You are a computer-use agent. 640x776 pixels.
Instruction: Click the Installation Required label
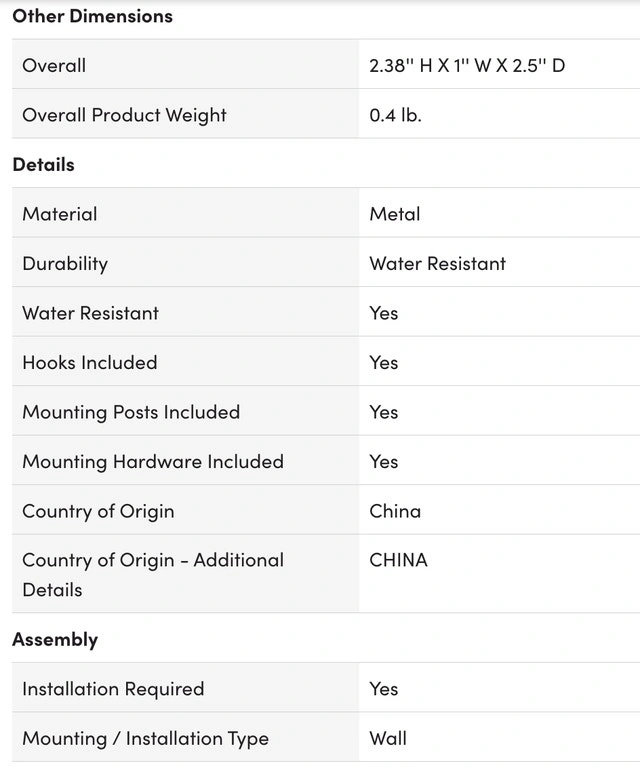pyautogui.click(x=113, y=689)
